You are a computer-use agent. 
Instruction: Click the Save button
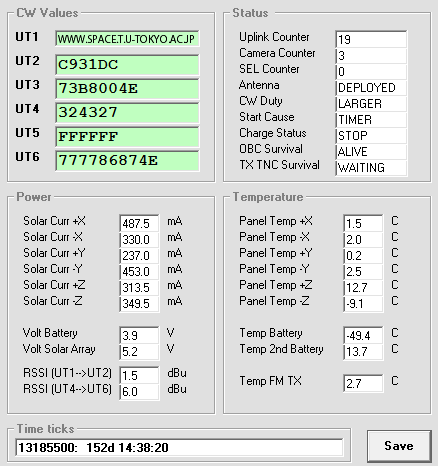coord(399,446)
